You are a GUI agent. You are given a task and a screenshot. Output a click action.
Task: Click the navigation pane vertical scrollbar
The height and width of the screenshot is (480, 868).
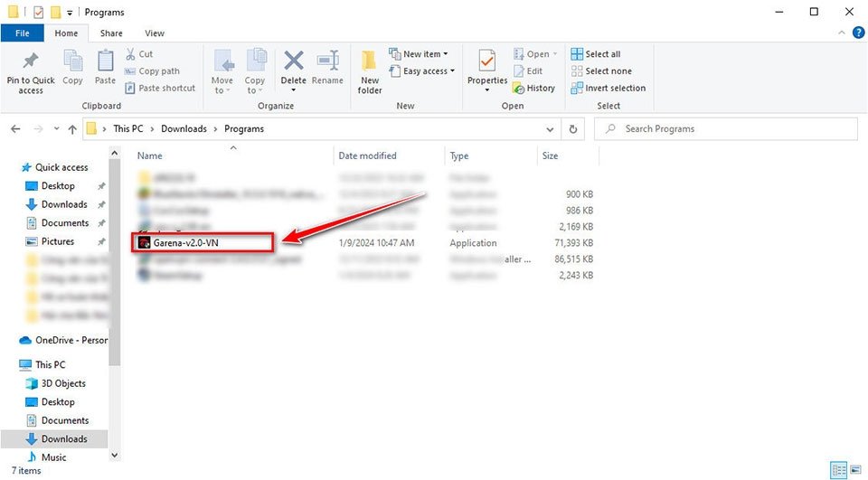pyautogui.click(x=115, y=305)
